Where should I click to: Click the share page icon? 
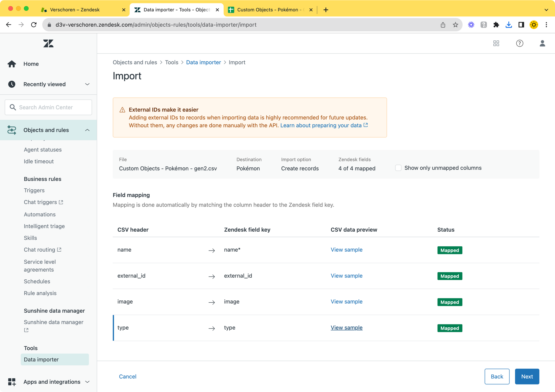coord(443,25)
